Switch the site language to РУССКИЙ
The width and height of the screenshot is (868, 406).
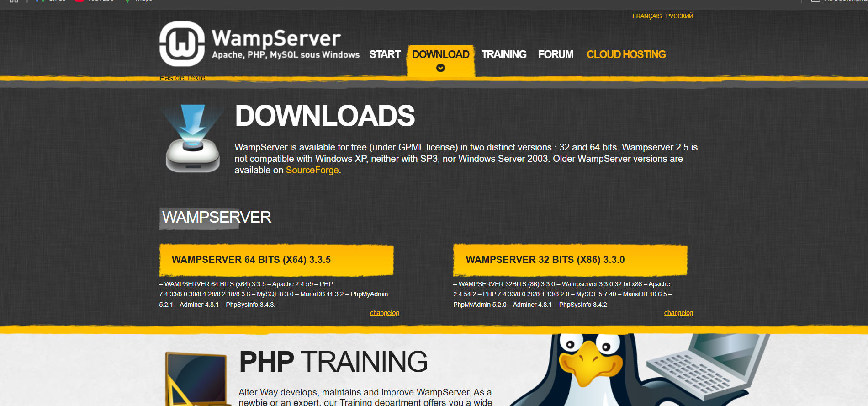(679, 16)
